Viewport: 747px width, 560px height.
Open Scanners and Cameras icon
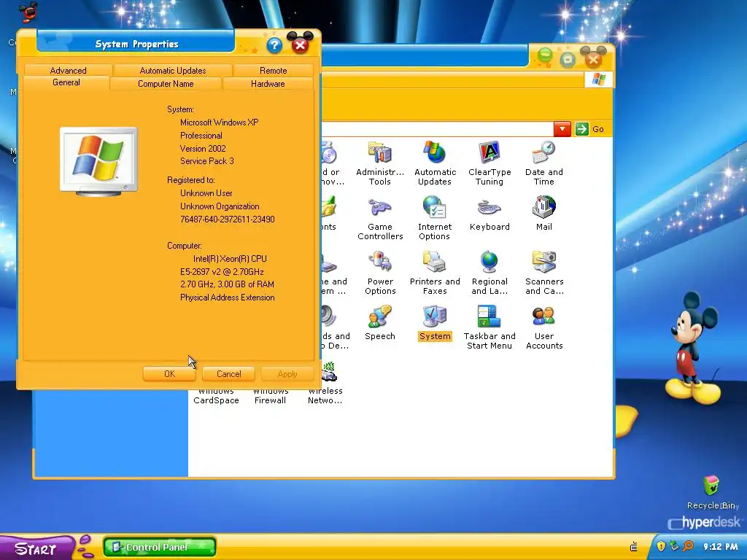[x=544, y=273]
